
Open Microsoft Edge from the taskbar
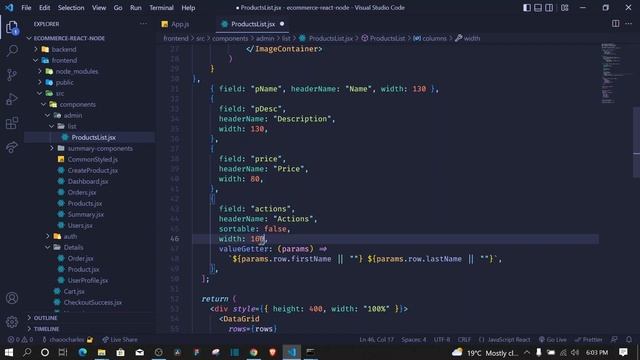(x=82, y=352)
